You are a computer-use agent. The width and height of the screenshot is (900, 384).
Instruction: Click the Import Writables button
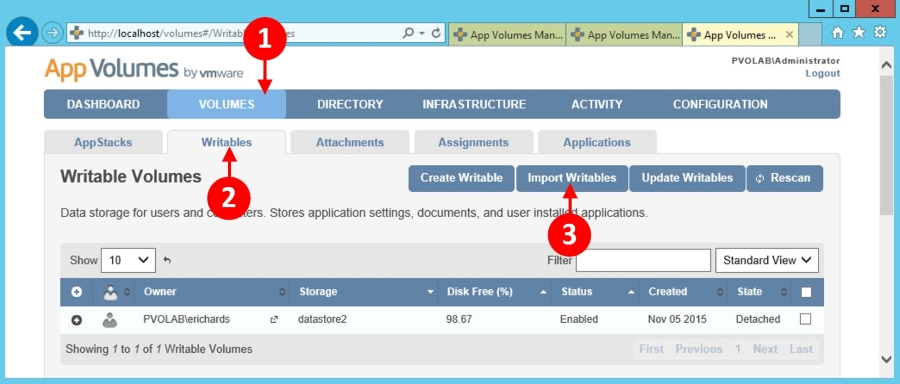point(572,179)
